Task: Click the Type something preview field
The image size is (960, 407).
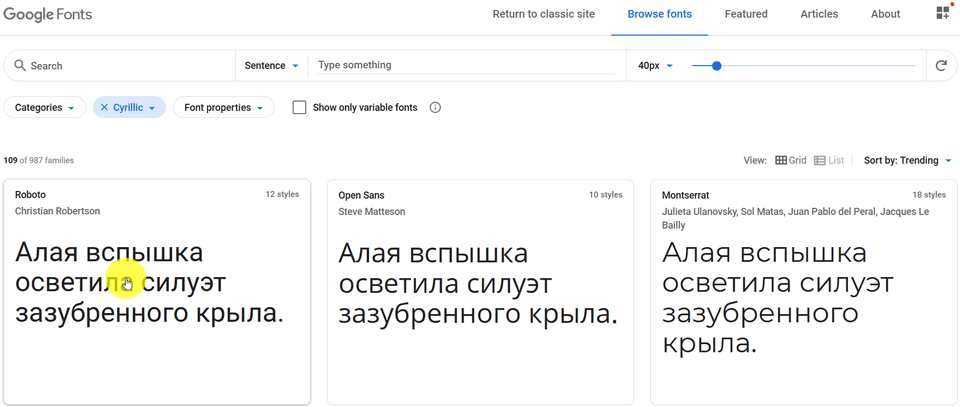Action: (466, 65)
